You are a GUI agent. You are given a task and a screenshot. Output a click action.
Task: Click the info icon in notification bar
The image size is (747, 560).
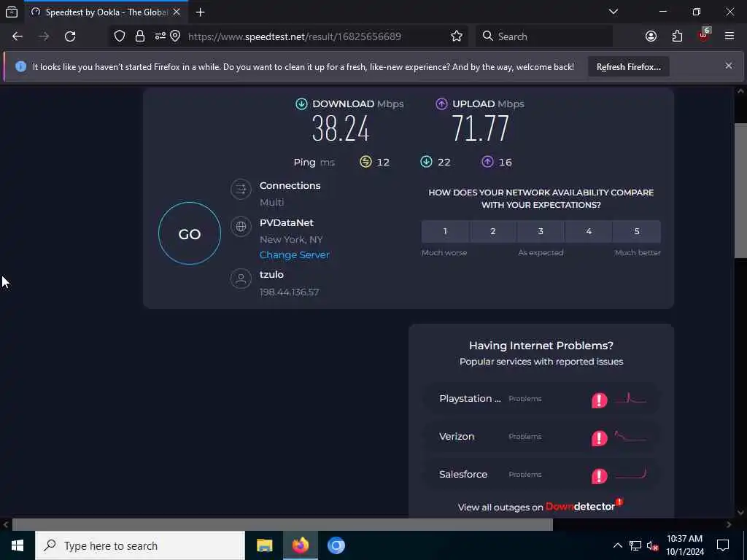pyautogui.click(x=20, y=66)
